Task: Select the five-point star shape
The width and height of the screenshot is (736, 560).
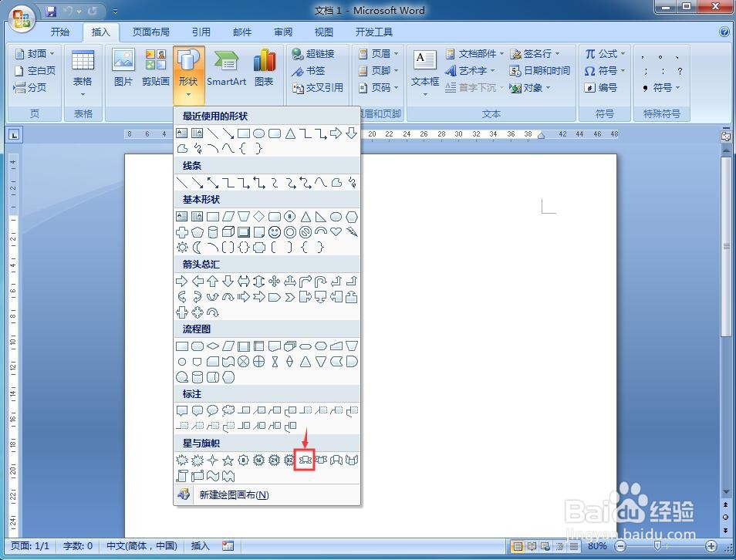Action: pos(228,460)
